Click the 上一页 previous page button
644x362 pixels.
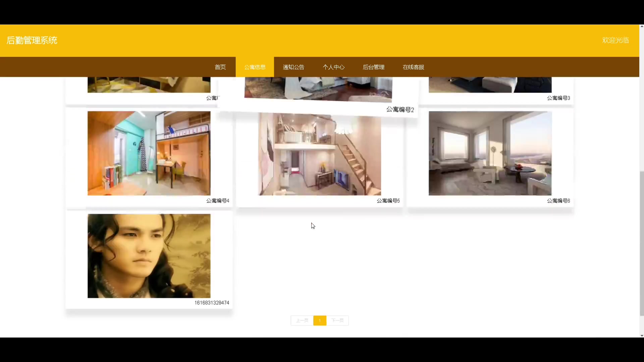[x=302, y=320]
